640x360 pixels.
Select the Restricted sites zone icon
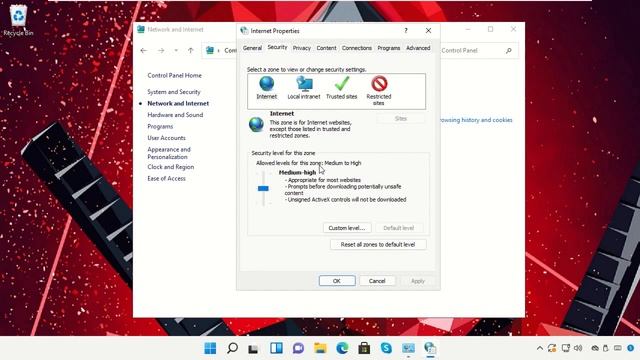click(x=379, y=84)
